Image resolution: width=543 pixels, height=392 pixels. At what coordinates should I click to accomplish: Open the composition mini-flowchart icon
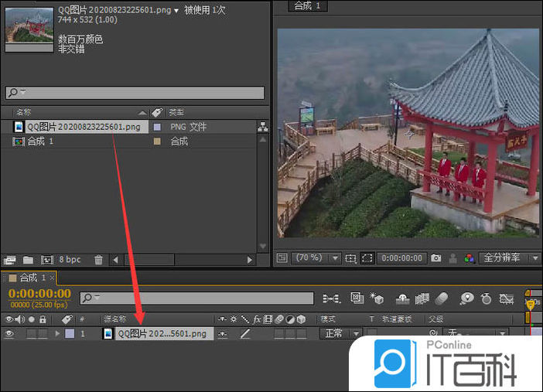(x=331, y=298)
